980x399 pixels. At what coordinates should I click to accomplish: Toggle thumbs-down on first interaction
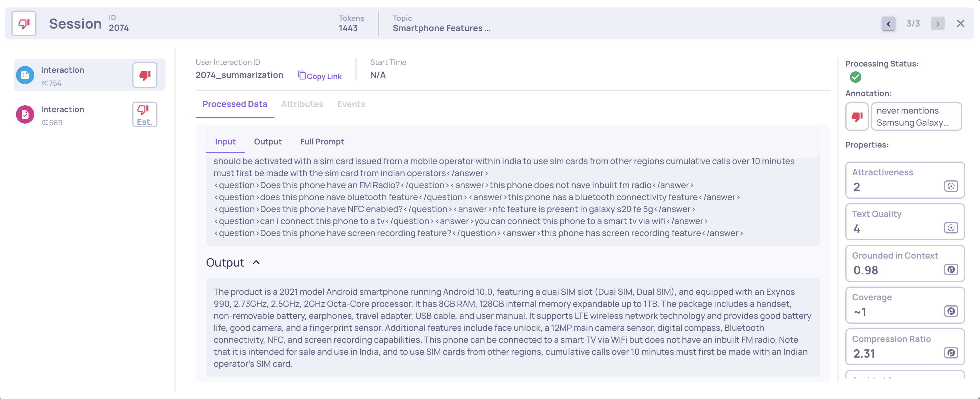pyautogui.click(x=145, y=75)
